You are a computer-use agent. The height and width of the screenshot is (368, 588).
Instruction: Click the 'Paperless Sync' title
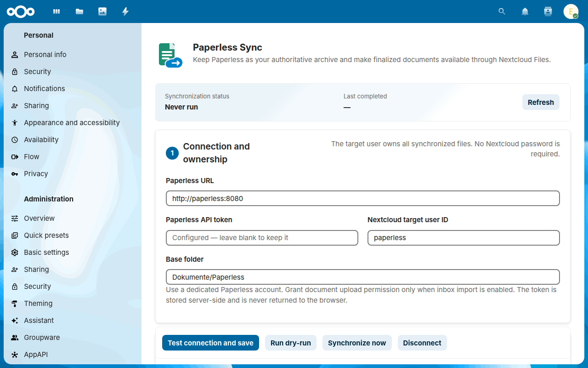point(227,47)
